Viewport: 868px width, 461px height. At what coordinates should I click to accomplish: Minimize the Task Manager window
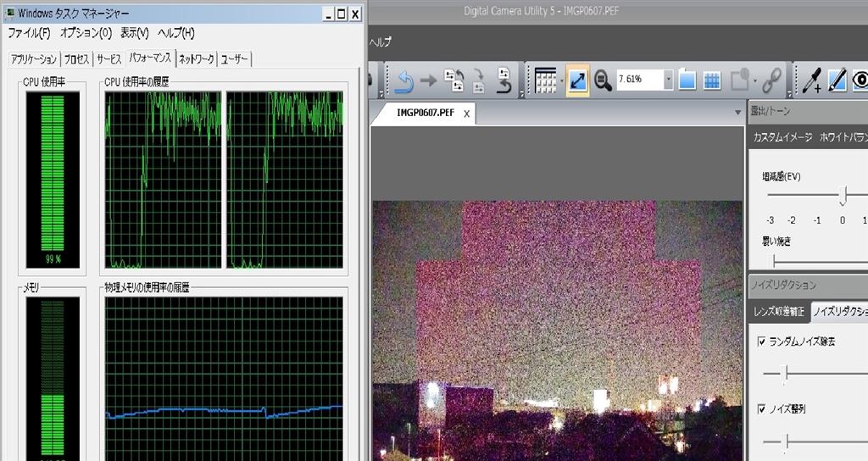pos(328,14)
